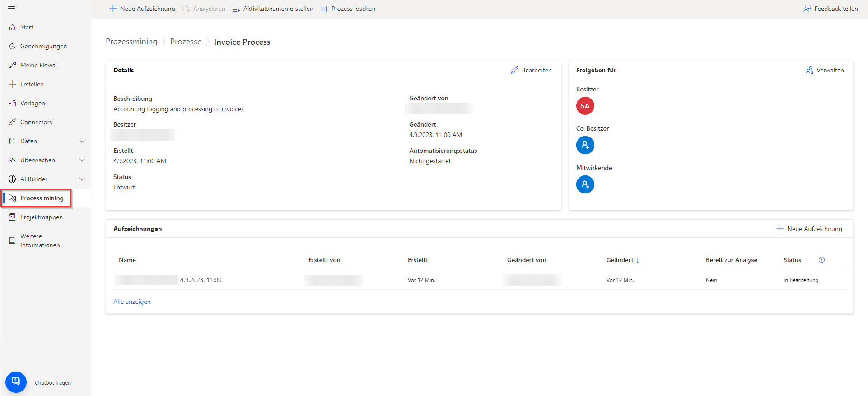Expand the Daten menu chevron
This screenshot has width=868, height=396.
82,141
